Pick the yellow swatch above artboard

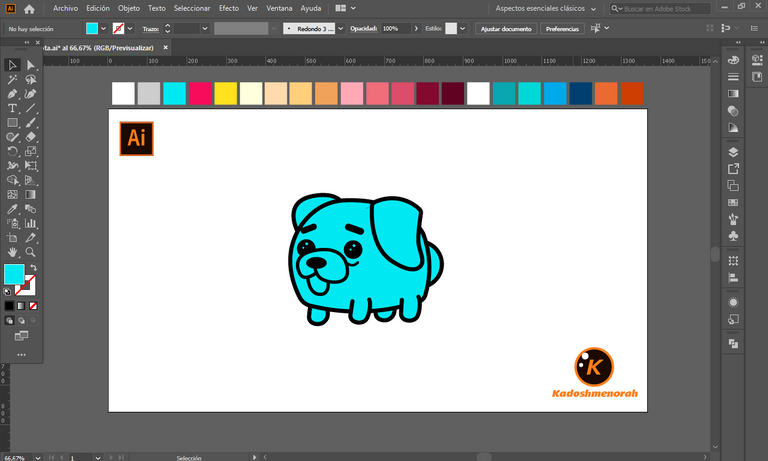click(x=225, y=94)
